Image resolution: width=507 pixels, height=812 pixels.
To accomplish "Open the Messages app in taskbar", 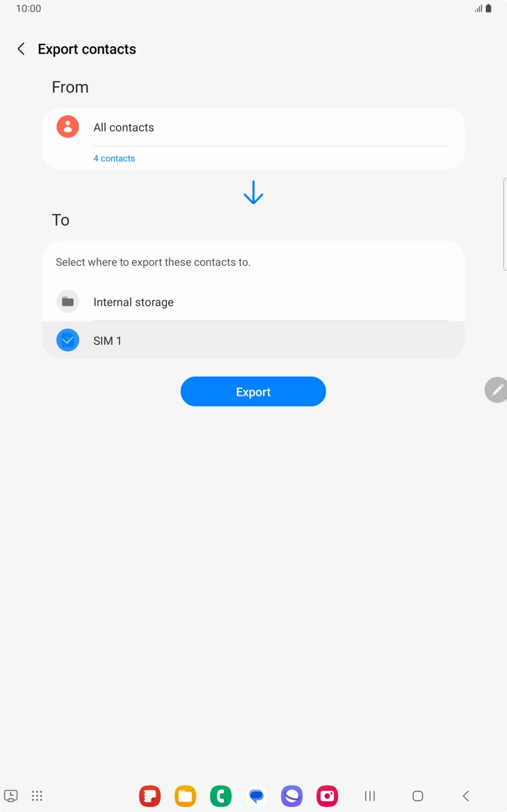I will point(256,796).
